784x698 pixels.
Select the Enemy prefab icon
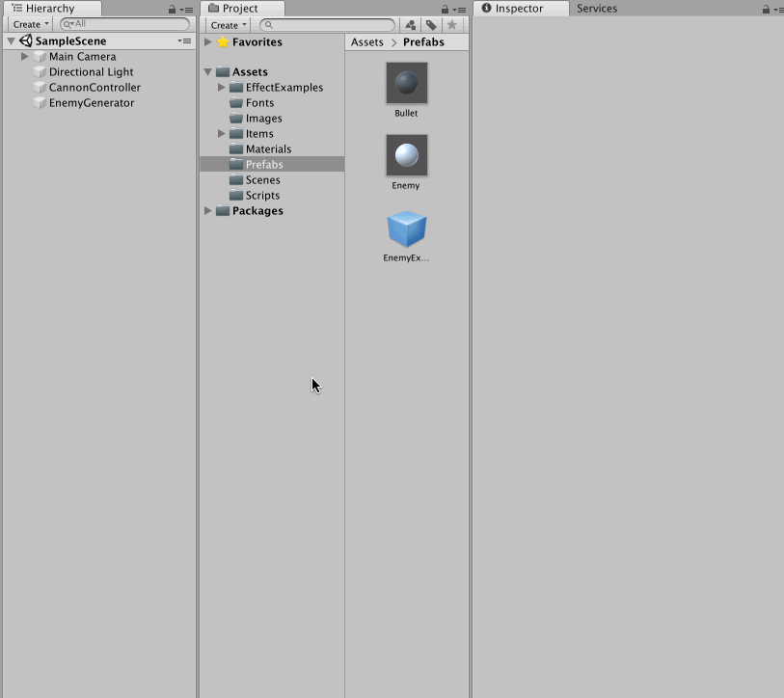406,155
